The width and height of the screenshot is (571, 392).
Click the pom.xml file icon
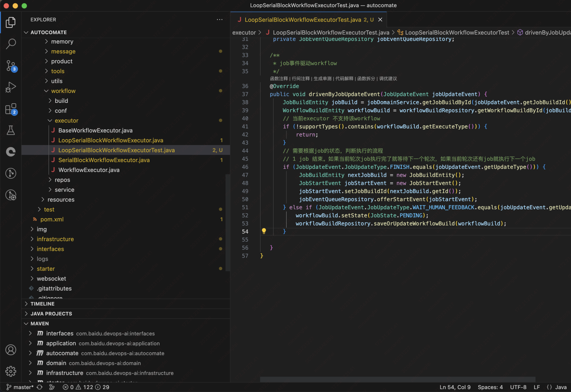pyautogui.click(x=35, y=219)
